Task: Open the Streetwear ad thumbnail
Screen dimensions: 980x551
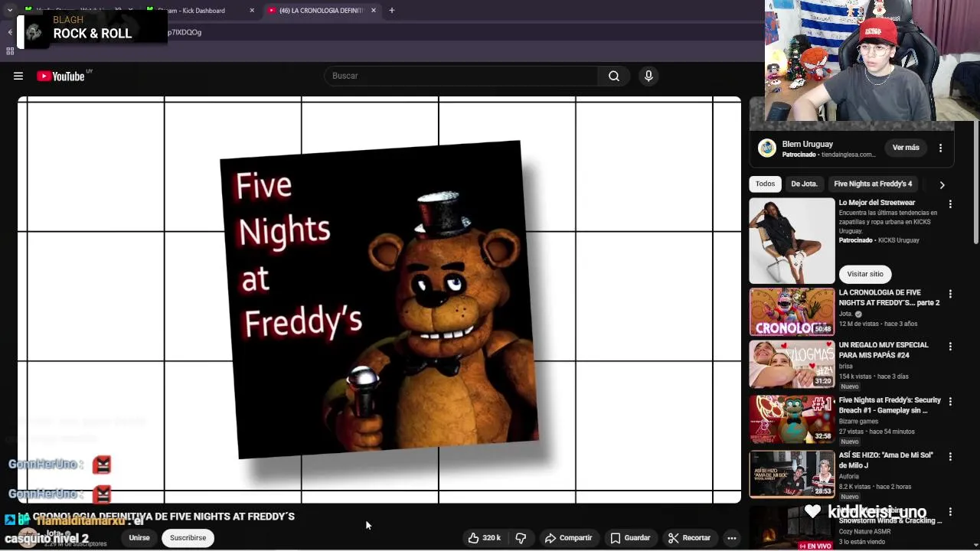Action: [x=792, y=241]
